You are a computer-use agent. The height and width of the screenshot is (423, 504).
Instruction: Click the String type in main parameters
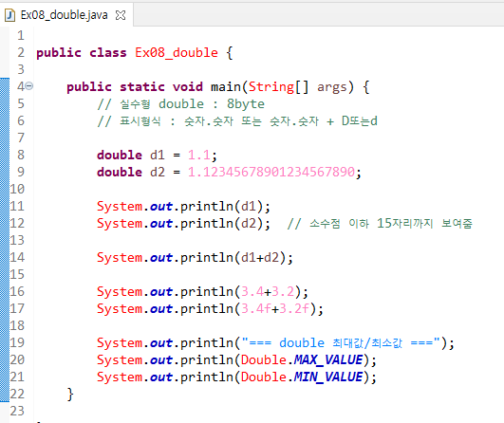coord(271,86)
